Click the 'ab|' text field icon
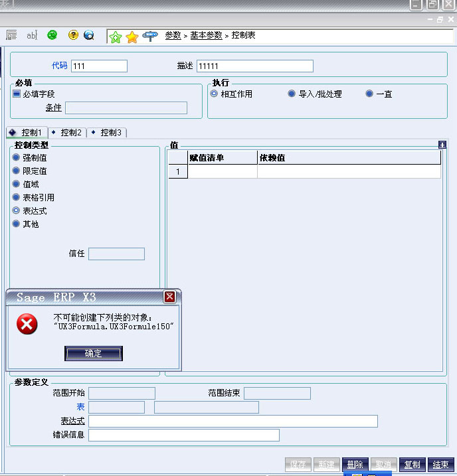This screenshot has height=476, width=457. [31, 35]
